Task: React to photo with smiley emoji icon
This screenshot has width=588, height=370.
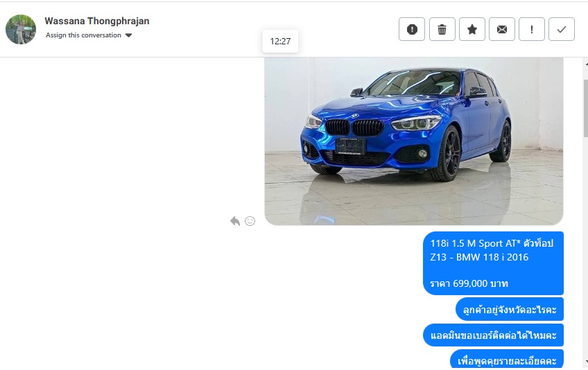Action: click(250, 221)
